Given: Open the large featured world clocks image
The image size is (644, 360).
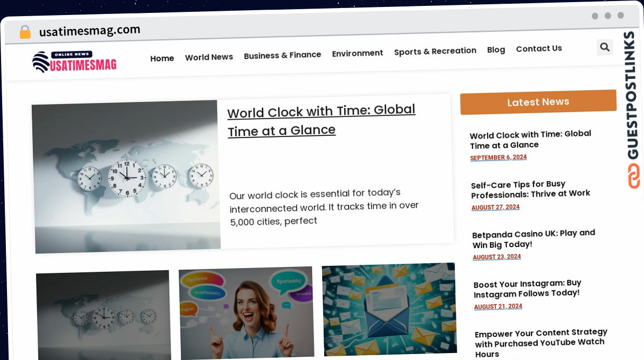Looking at the screenshot, I should coord(127,176).
